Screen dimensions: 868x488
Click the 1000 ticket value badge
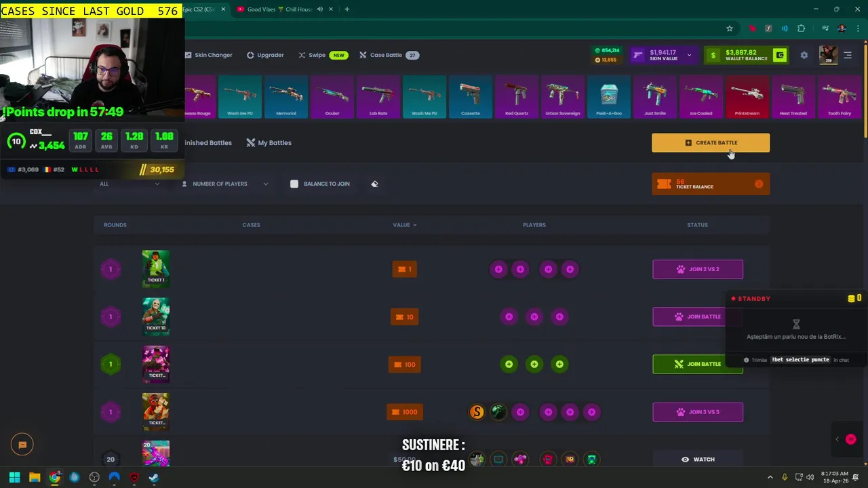(405, 411)
